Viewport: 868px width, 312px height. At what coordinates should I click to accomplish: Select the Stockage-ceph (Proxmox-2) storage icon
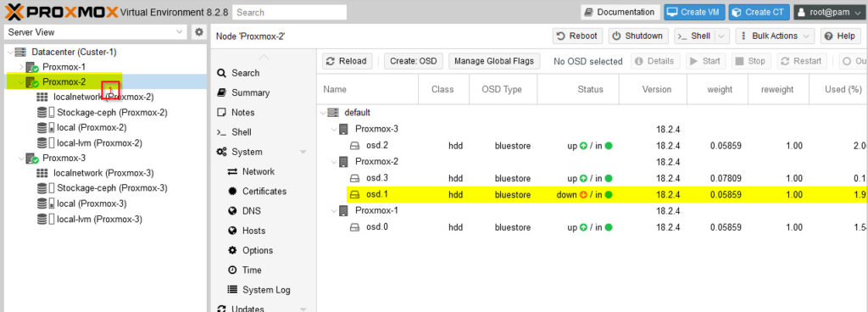coord(46,112)
